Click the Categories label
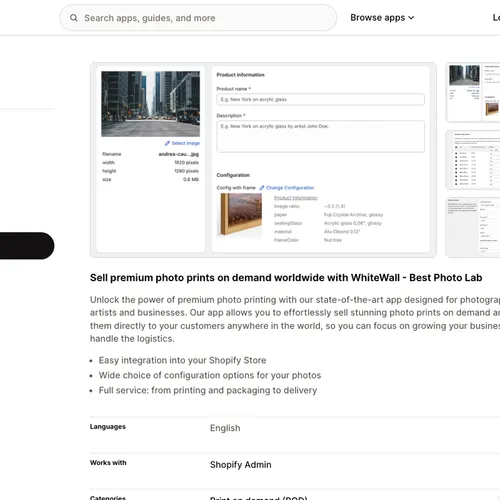This screenshot has height=500, width=500. click(108, 498)
